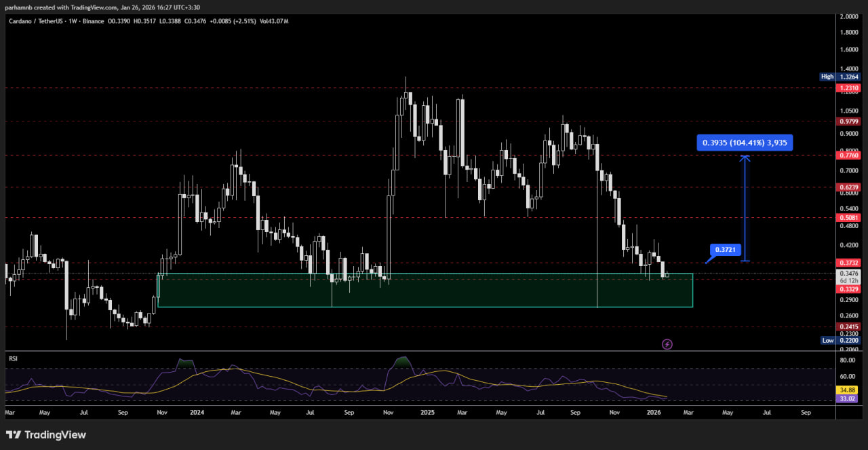
Task: Open the RSI indicator label
Action: (x=12, y=357)
